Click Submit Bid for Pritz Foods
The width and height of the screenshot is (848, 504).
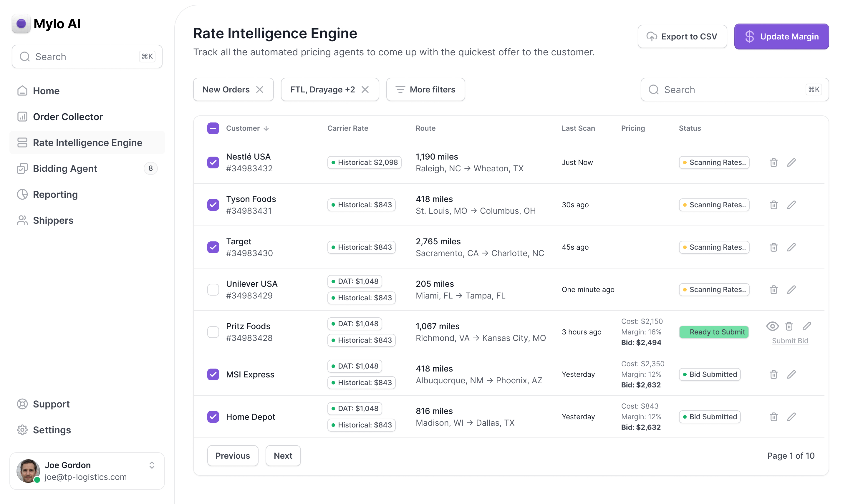pos(790,341)
